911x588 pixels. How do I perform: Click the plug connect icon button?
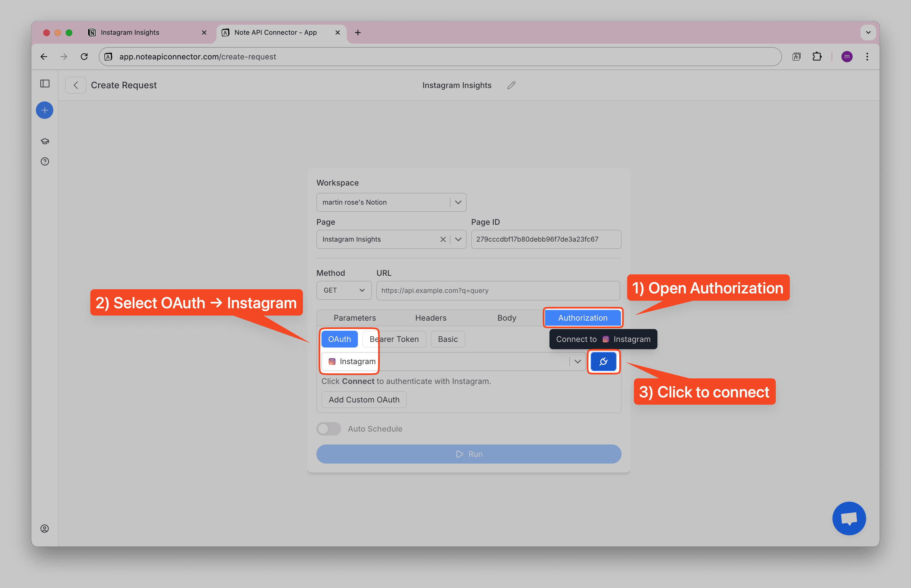603,361
